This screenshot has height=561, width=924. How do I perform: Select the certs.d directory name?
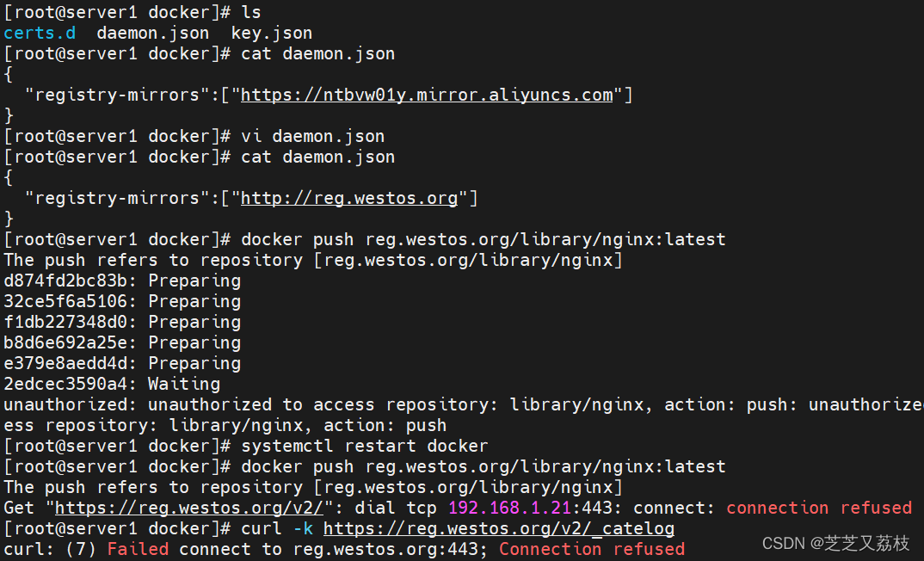40,33
